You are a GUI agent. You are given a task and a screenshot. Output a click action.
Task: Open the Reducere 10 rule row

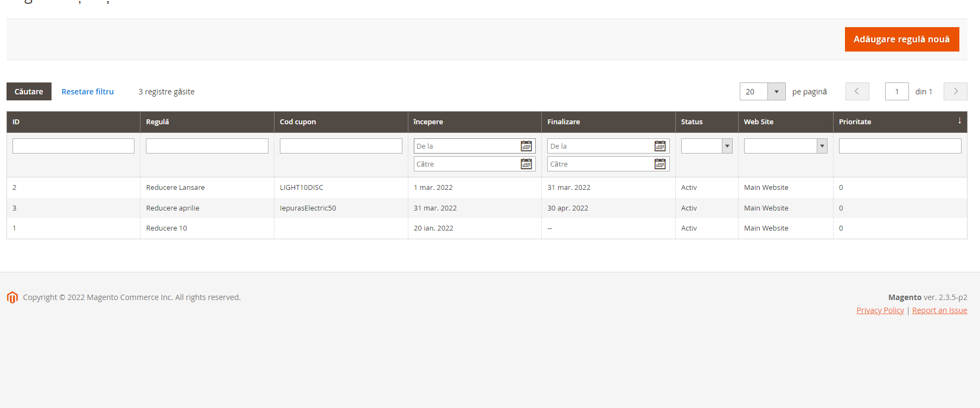[x=487, y=228]
